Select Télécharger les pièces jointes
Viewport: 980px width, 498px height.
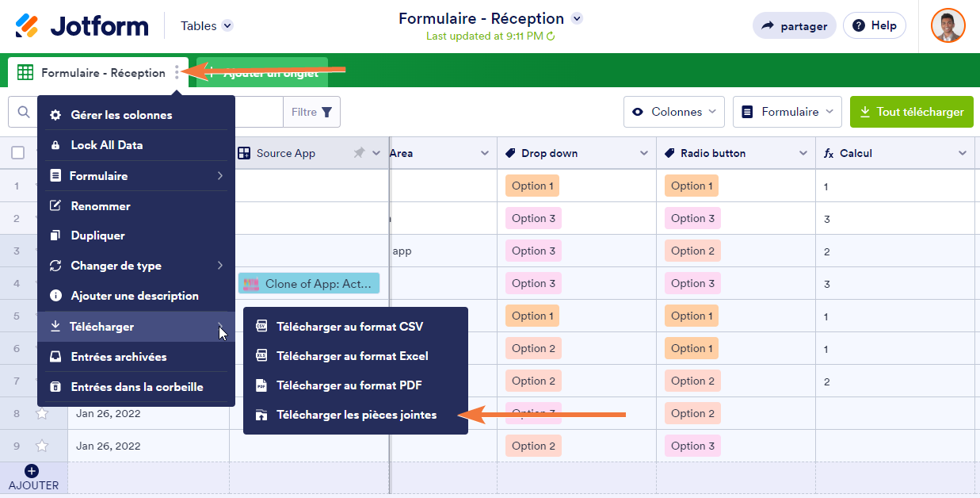tap(356, 415)
